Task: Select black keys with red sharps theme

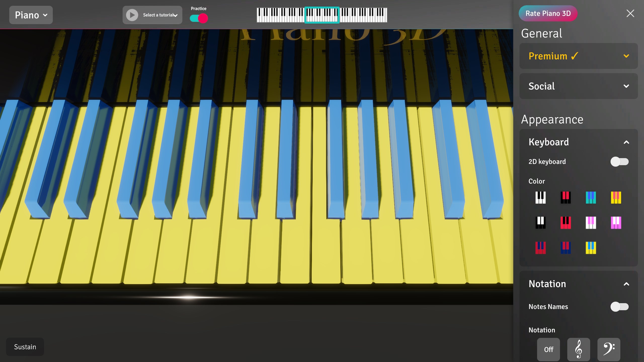Action: (x=566, y=198)
